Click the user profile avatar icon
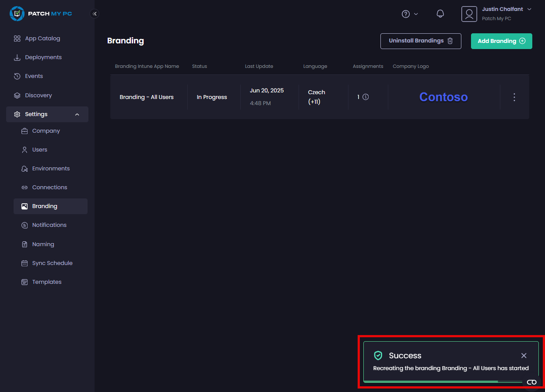545x392 pixels. coord(469,14)
